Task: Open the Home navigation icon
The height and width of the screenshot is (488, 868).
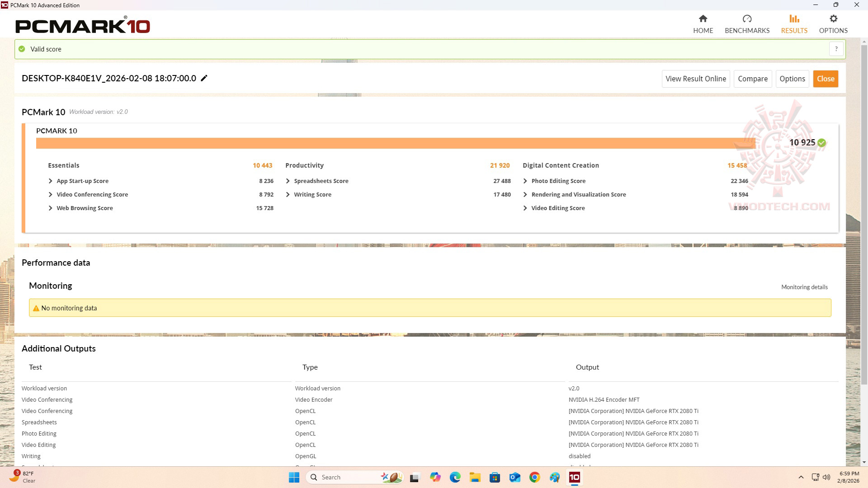Action: click(x=703, y=19)
